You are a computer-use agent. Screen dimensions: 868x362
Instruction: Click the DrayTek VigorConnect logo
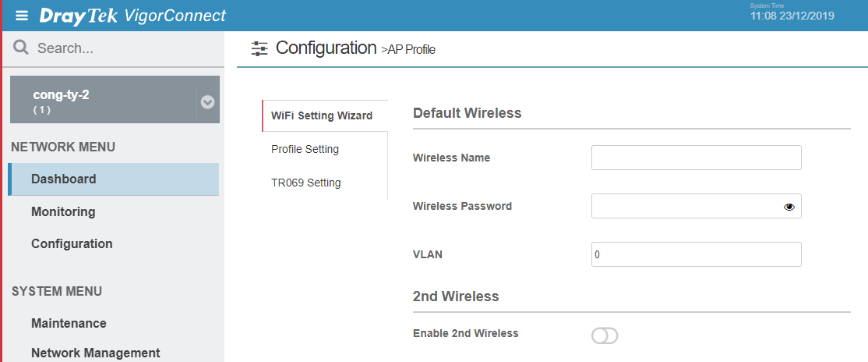click(x=132, y=16)
